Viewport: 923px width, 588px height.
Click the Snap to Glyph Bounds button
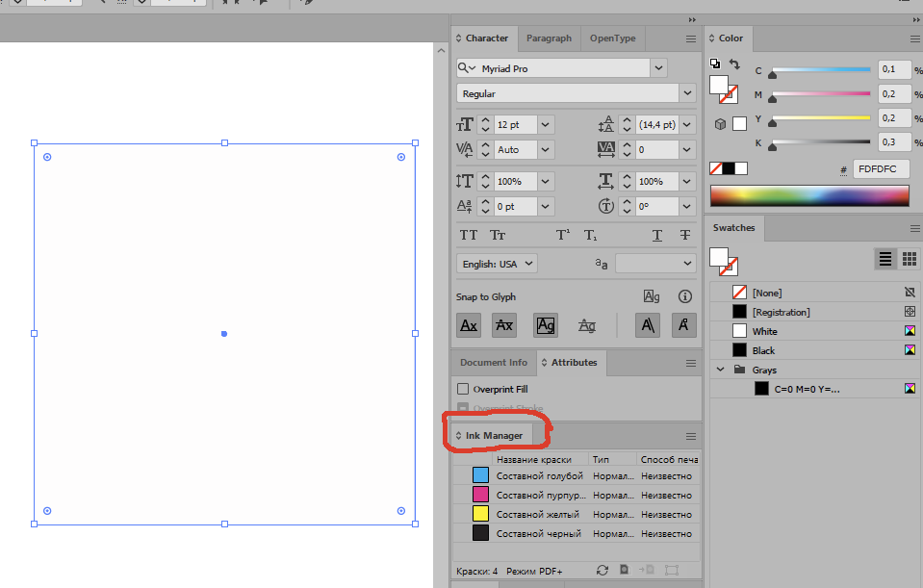[x=546, y=325]
